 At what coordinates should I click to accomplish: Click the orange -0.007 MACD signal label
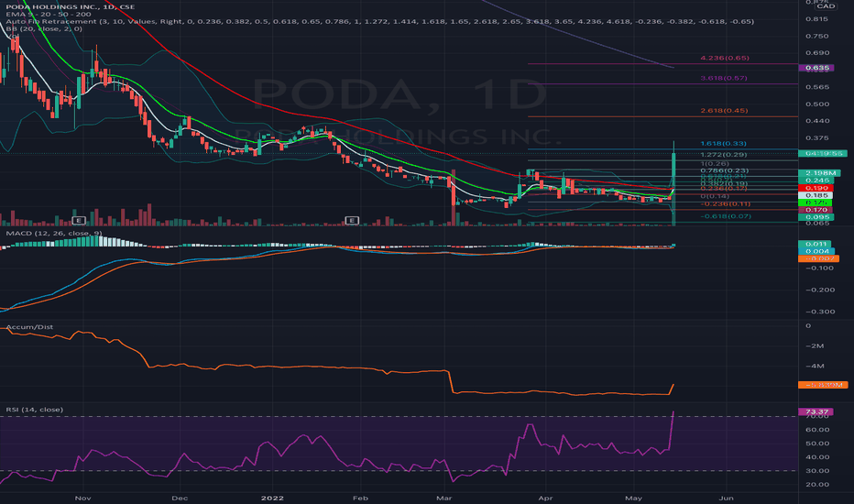point(818,258)
